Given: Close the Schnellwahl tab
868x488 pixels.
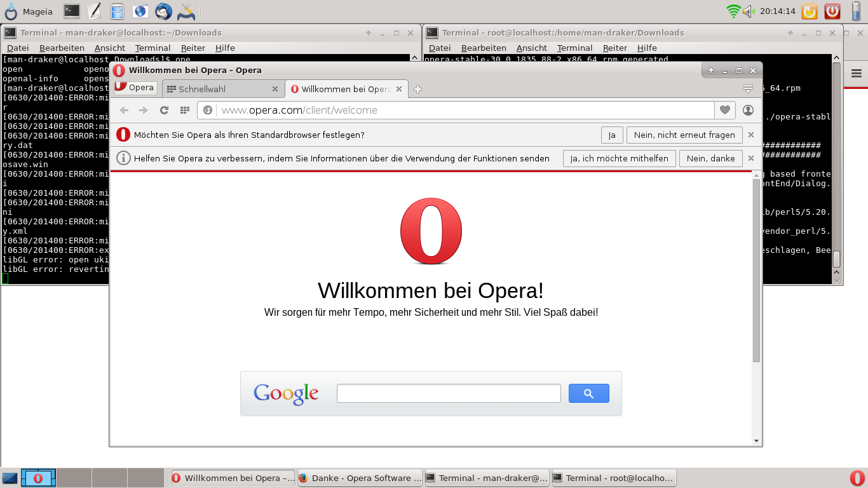Looking at the screenshot, I should coord(275,89).
